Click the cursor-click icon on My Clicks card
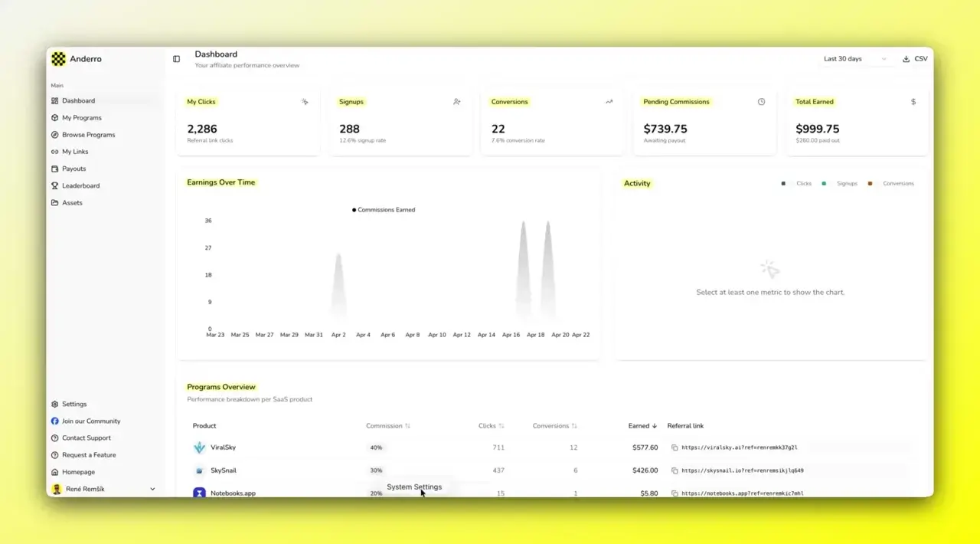Image resolution: width=980 pixels, height=544 pixels. [x=305, y=102]
